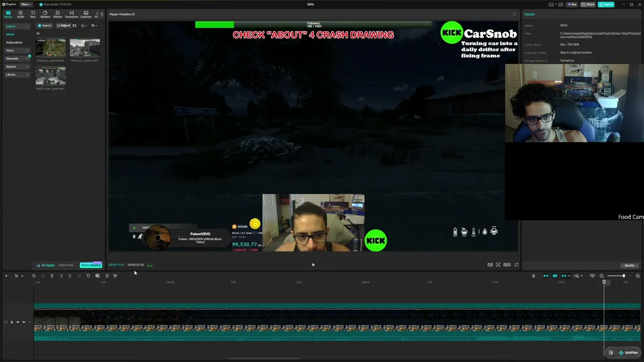This screenshot has width=644, height=362.
Task: Undo the last action
Action: 34,276
